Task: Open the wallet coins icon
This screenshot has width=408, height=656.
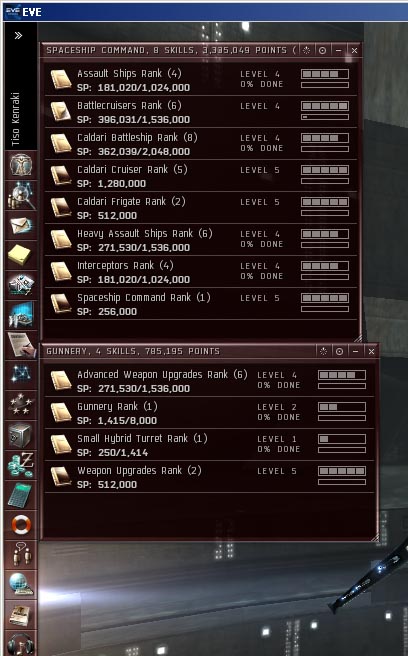Action: point(21,465)
